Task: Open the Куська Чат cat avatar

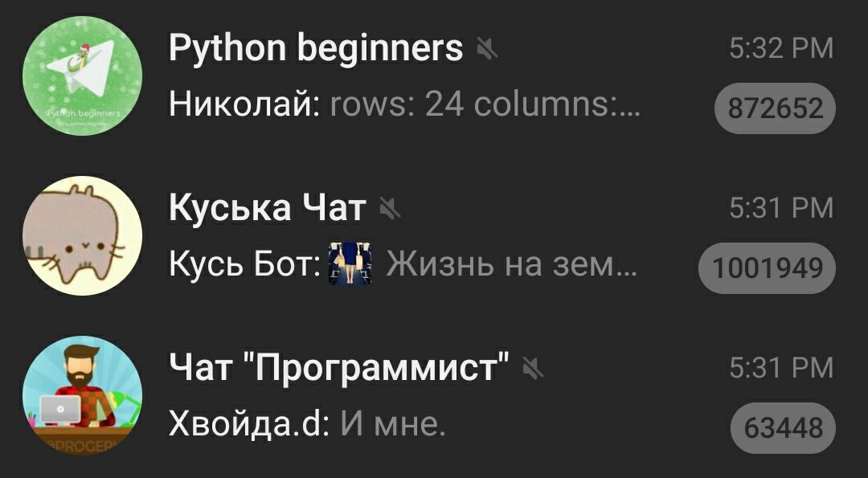Action: [x=82, y=235]
